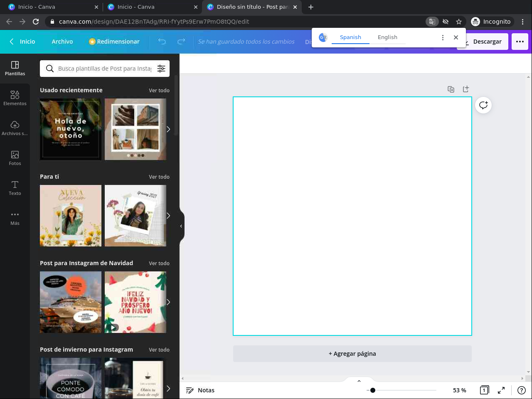Open the Plantillas side panel
532x399 pixels.
click(x=15, y=68)
